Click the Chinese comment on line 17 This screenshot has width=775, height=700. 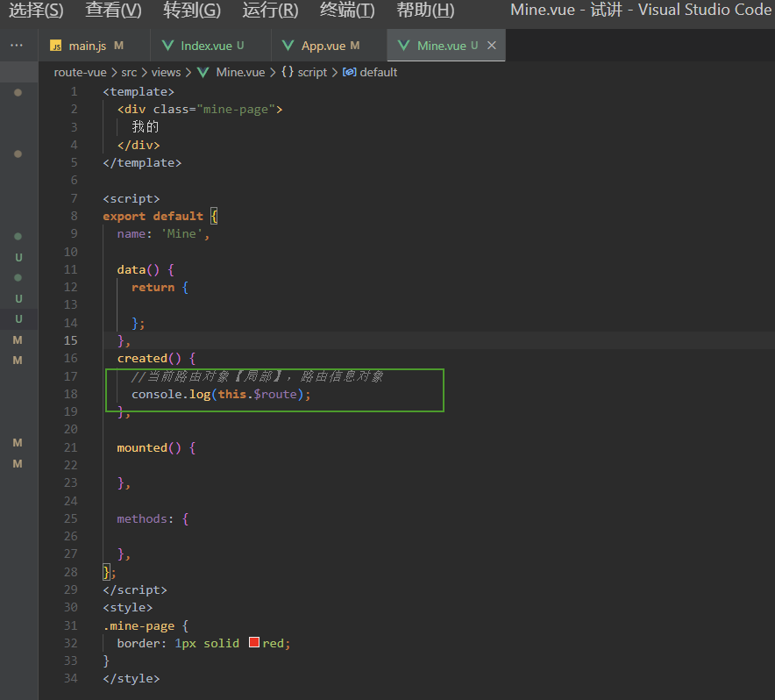coord(257,376)
